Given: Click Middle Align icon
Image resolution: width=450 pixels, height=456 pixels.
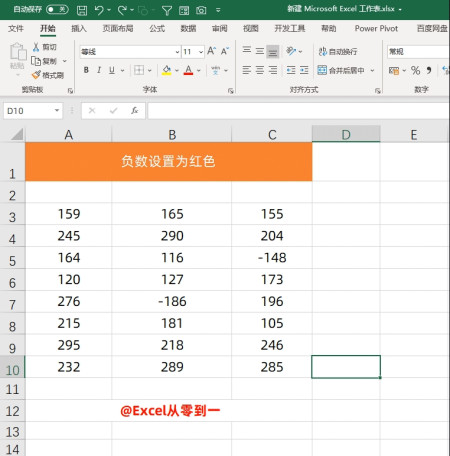Looking at the screenshot, I should point(260,51).
